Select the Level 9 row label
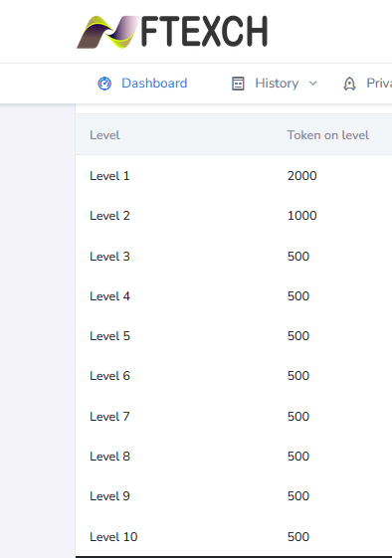The width and height of the screenshot is (392, 558). (109, 496)
